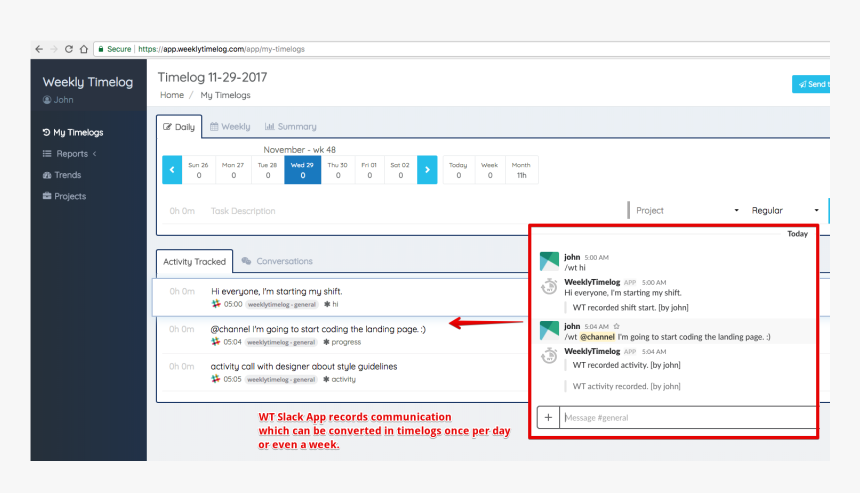The height and width of the screenshot is (493, 860).
Task: Select the 'activity call with designer' row
Action: coord(341,372)
